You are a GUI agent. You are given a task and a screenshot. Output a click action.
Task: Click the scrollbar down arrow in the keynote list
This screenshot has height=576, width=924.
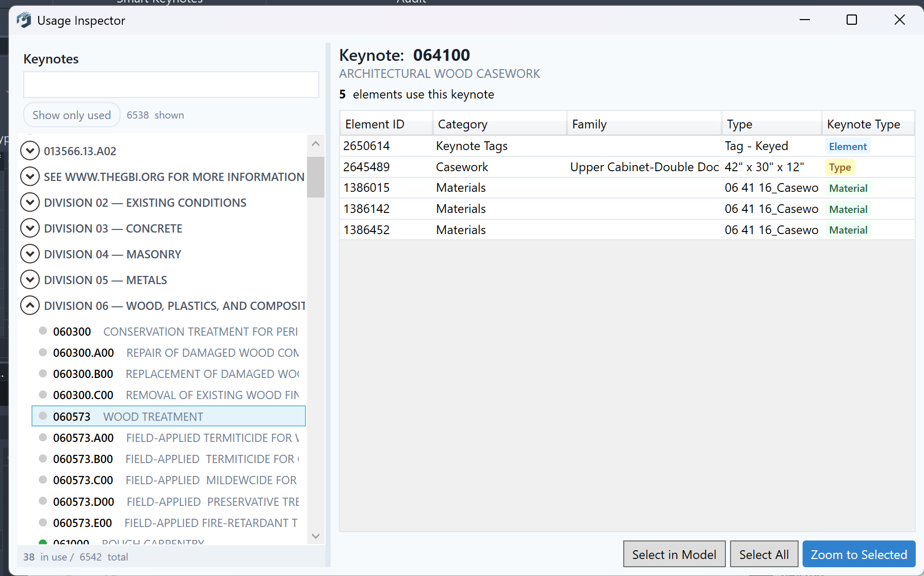pos(315,536)
